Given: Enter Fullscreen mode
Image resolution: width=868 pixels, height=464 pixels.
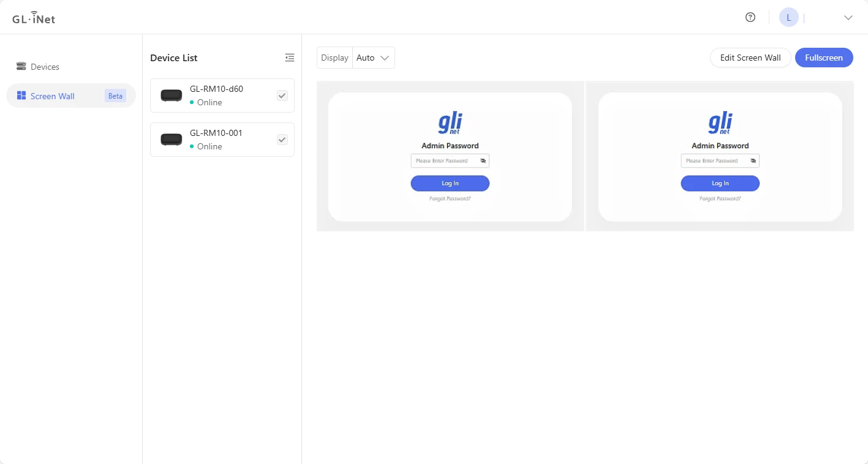Looking at the screenshot, I should 824,58.
